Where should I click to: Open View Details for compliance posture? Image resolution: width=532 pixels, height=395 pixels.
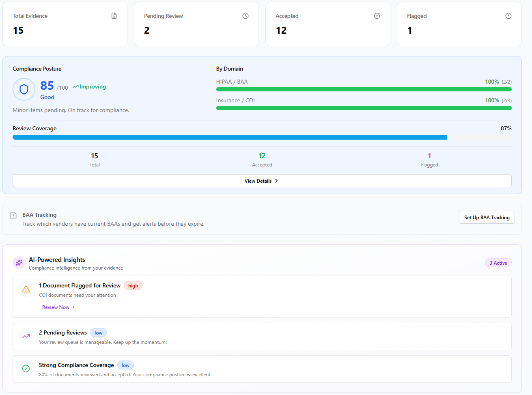(x=262, y=181)
